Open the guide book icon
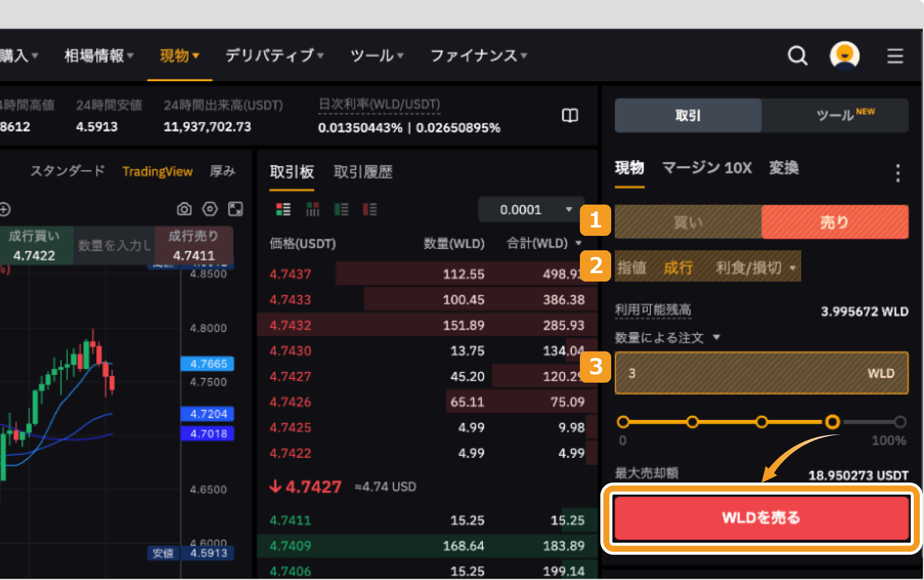The image size is (924, 580). (570, 116)
